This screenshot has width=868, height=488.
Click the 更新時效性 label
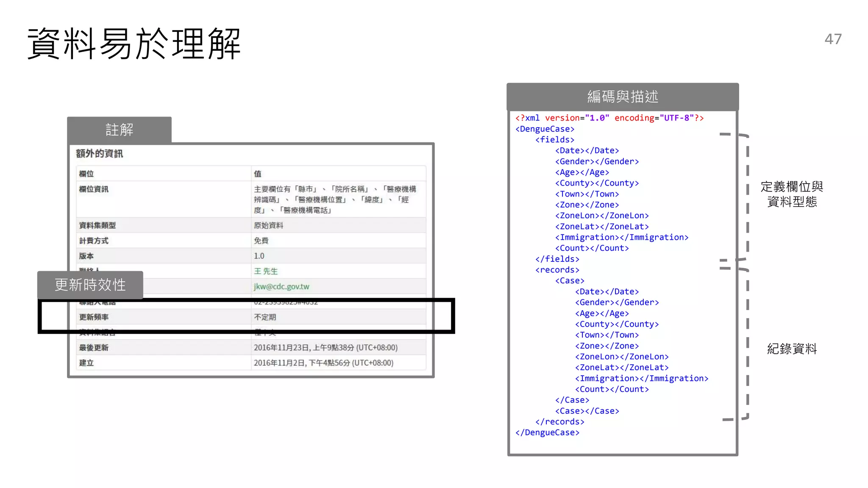tap(90, 285)
